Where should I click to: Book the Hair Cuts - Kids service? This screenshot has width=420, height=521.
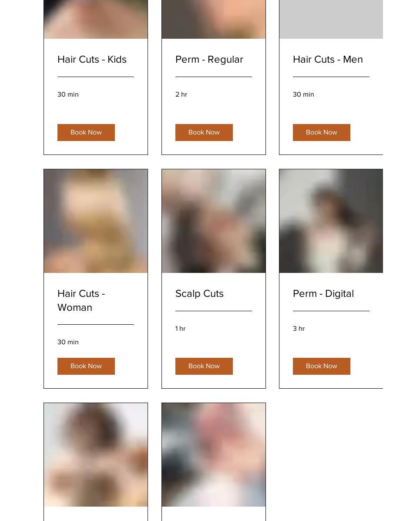[x=86, y=132]
